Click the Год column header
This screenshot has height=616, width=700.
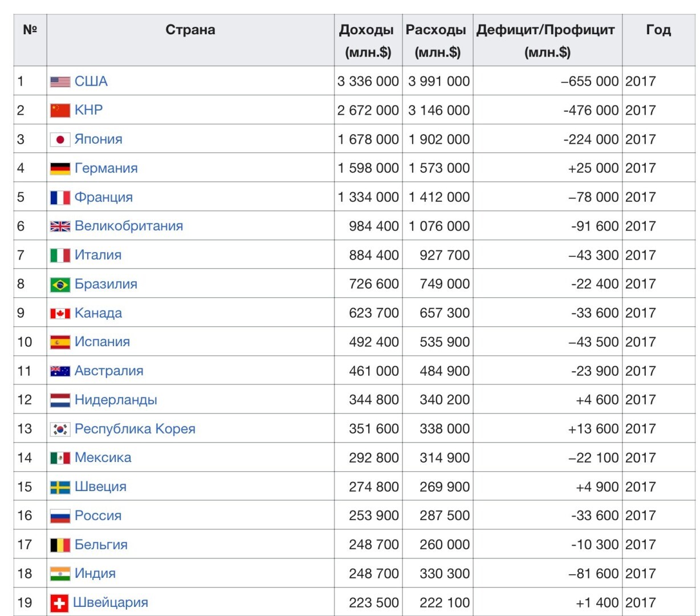coord(658,30)
